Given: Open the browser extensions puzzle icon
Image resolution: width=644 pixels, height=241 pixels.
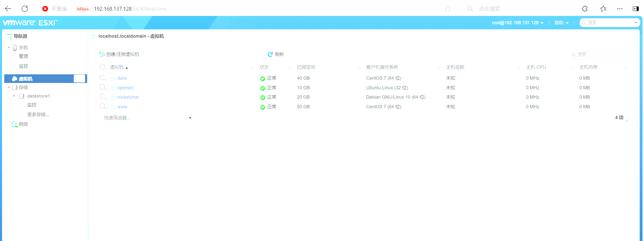Looking at the screenshot, I should tap(585, 9).
